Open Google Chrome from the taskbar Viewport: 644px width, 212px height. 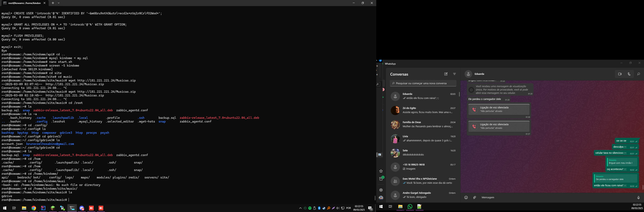(x=34, y=208)
